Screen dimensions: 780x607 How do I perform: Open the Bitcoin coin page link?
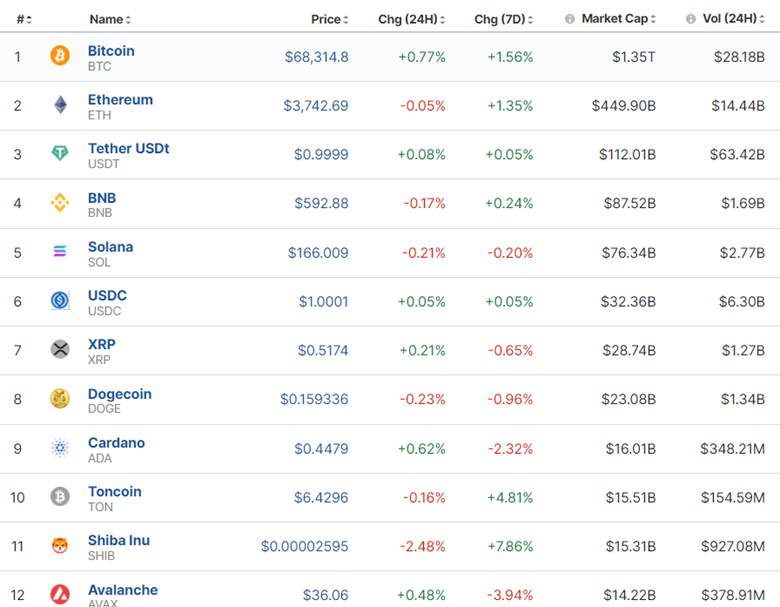(x=111, y=51)
